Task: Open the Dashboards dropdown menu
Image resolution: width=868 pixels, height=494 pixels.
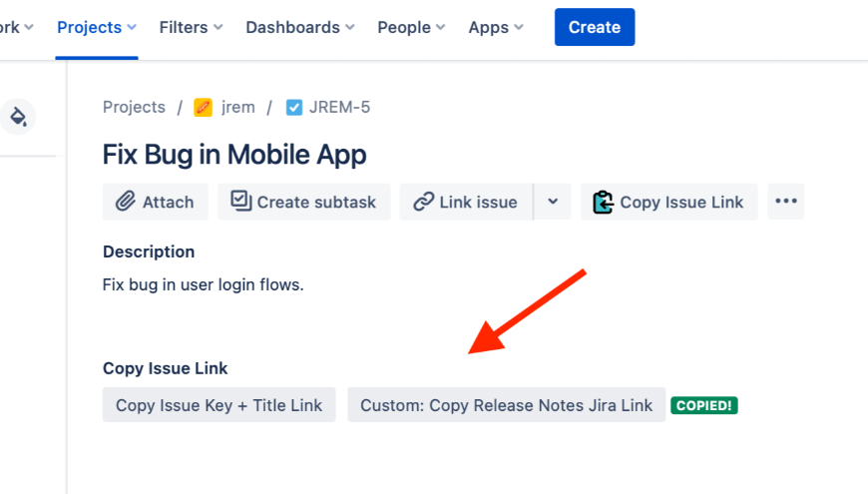Action: tap(300, 27)
